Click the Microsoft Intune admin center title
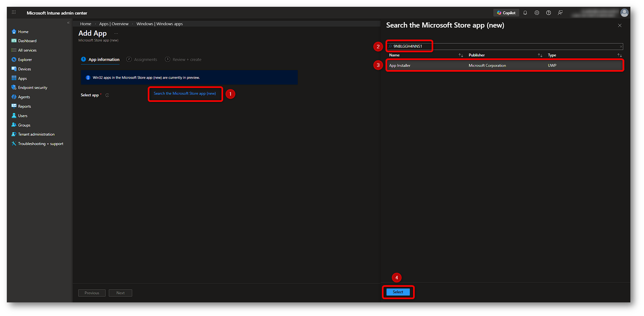This screenshot has width=644, height=316. pos(57,13)
